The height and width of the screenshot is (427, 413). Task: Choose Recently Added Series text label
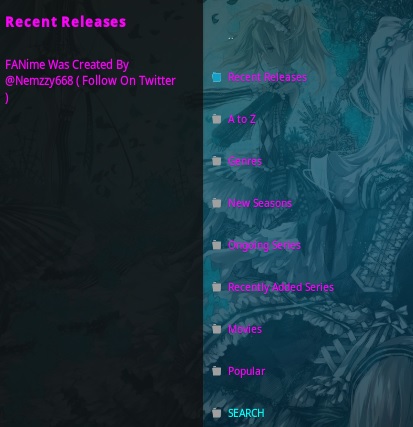(281, 287)
